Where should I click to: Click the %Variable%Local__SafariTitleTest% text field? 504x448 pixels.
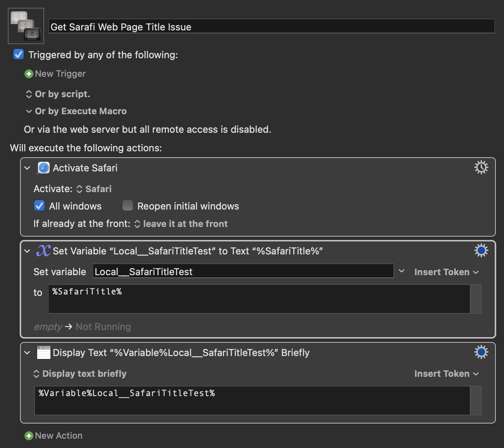[252, 401]
